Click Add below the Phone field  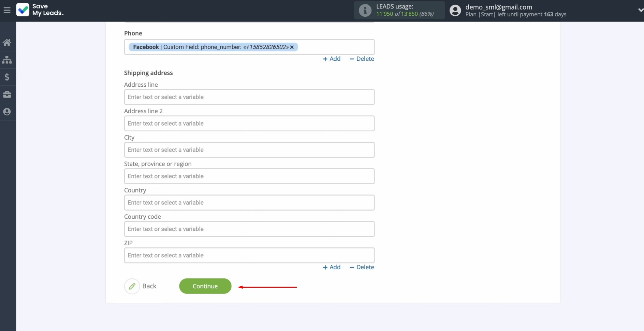point(332,59)
